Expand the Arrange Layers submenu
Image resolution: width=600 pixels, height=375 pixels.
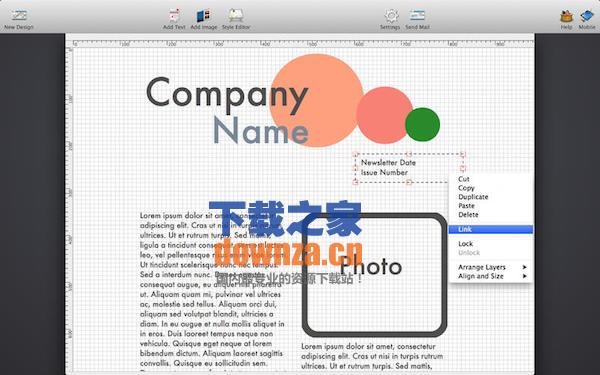pyautogui.click(x=491, y=267)
